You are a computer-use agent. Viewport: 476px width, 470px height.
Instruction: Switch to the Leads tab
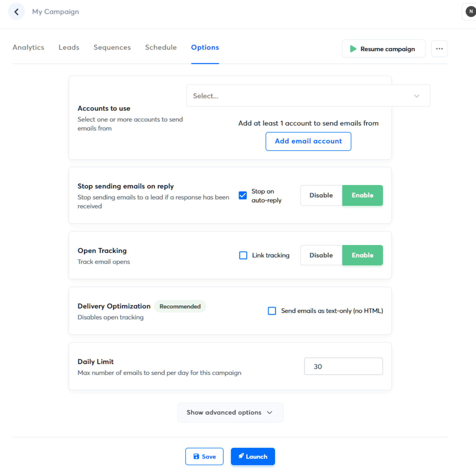point(69,47)
